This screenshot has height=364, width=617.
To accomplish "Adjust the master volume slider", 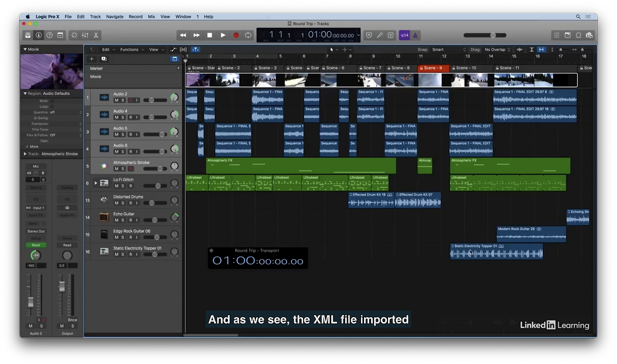I will click(485, 35).
